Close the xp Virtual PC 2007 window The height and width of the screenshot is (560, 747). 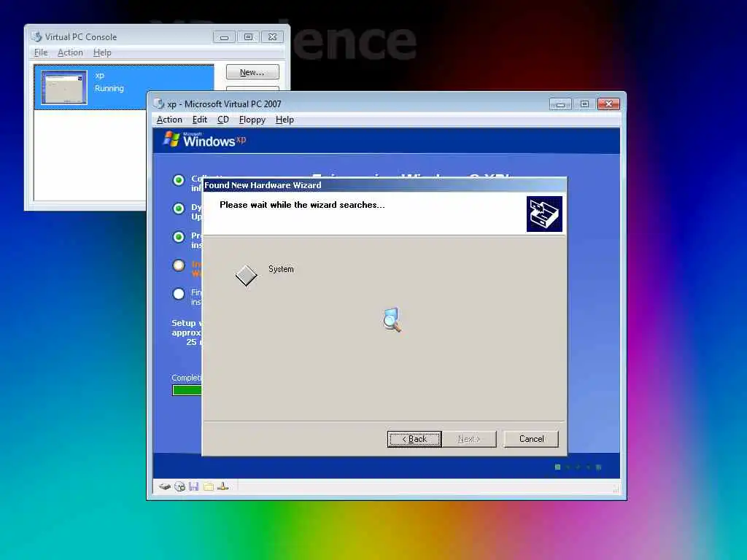tap(608, 104)
